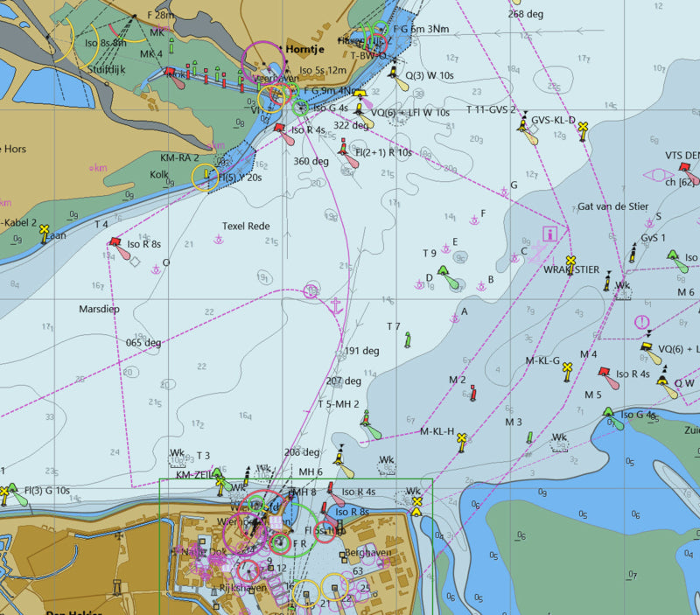700x615 pixels.
Task: Select anchorage berth A anchor symbol
Action: (454, 318)
